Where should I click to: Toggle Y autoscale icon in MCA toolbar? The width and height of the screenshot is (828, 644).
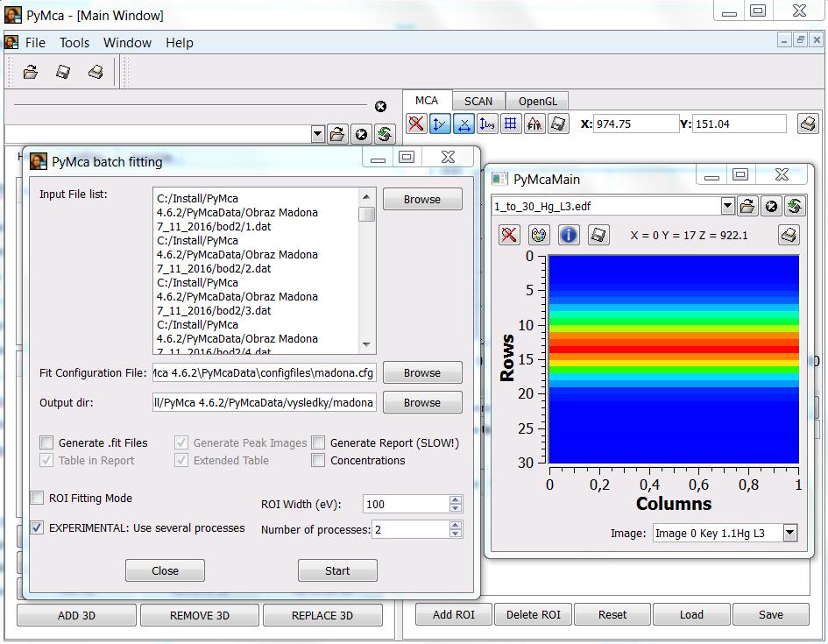point(440,124)
